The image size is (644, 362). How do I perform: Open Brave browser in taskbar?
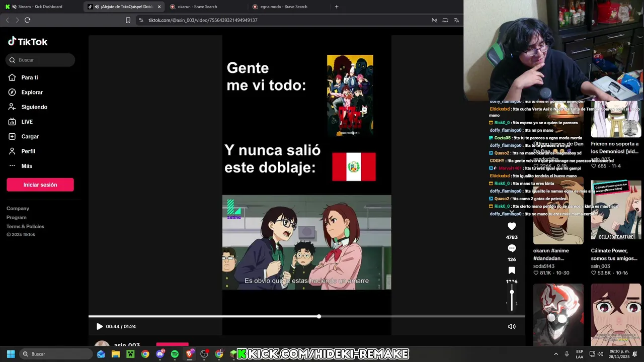pyautogui.click(x=190, y=354)
